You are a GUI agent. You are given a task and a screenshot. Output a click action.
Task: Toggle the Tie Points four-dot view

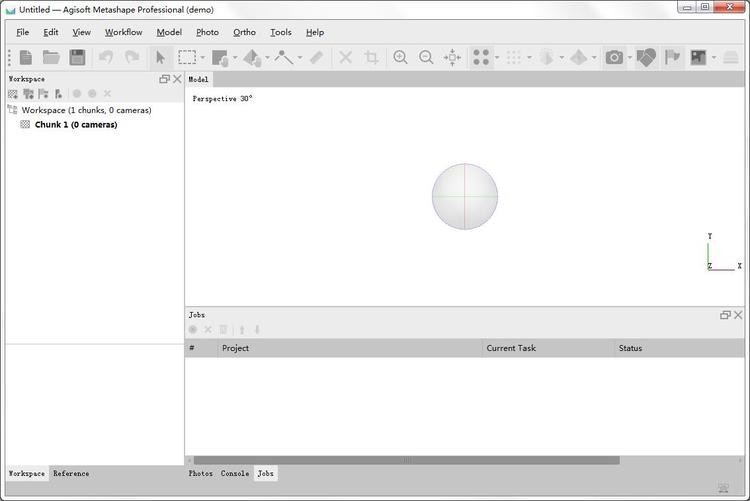pos(481,57)
